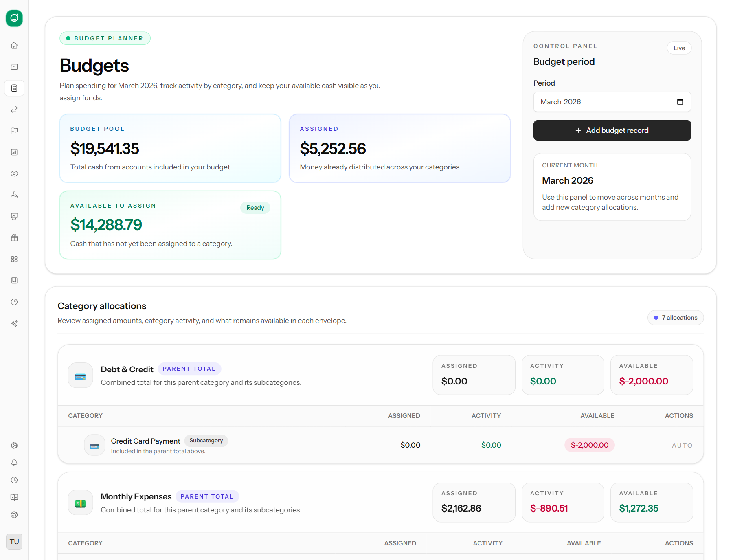Open the flag goals sidebar icon
733x560 pixels.
click(x=14, y=131)
